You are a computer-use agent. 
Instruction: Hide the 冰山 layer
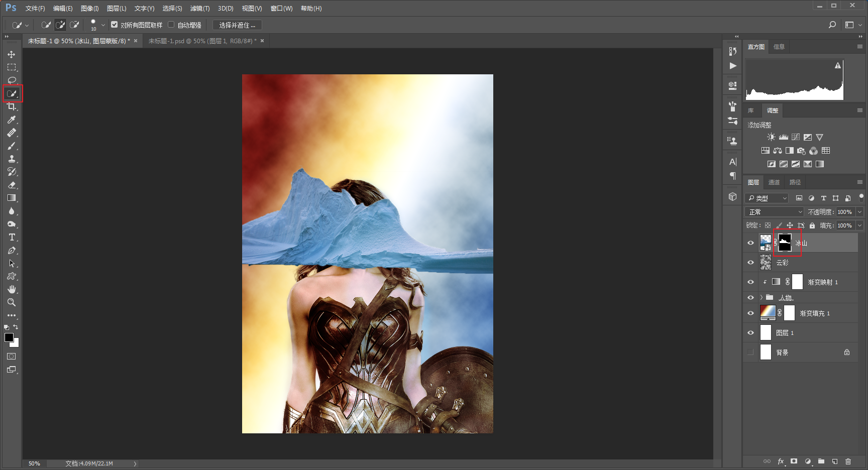(751, 243)
